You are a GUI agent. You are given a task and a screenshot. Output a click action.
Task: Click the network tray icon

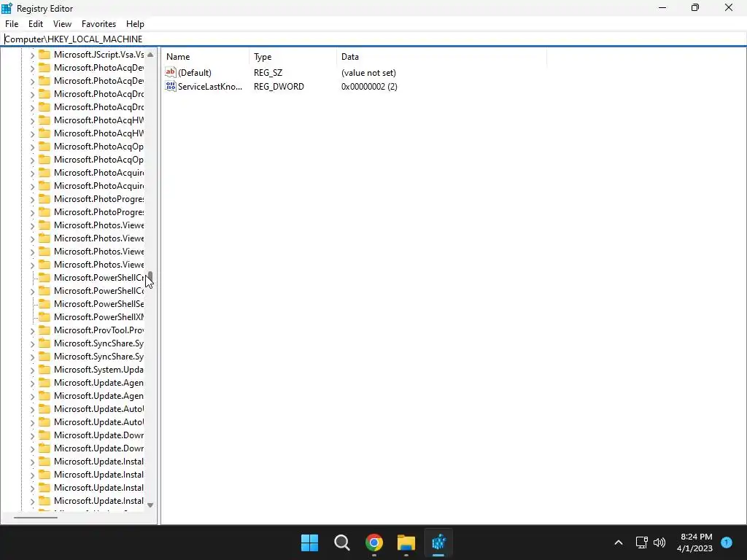(x=642, y=542)
